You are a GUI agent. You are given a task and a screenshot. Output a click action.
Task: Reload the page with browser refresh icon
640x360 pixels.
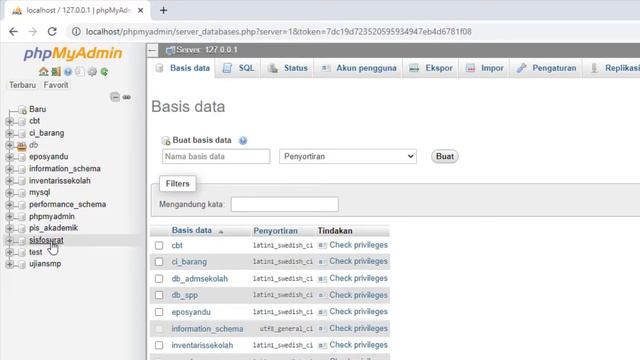tap(52, 31)
